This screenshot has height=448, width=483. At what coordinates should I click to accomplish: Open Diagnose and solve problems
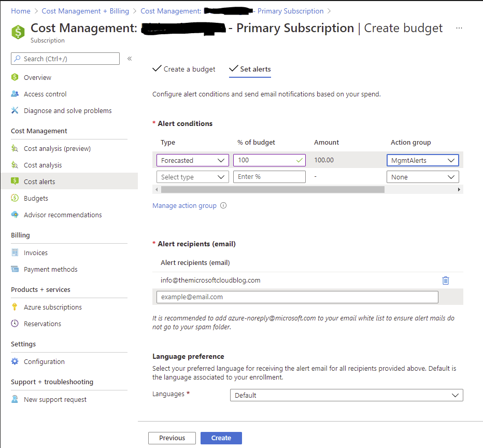point(67,110)
